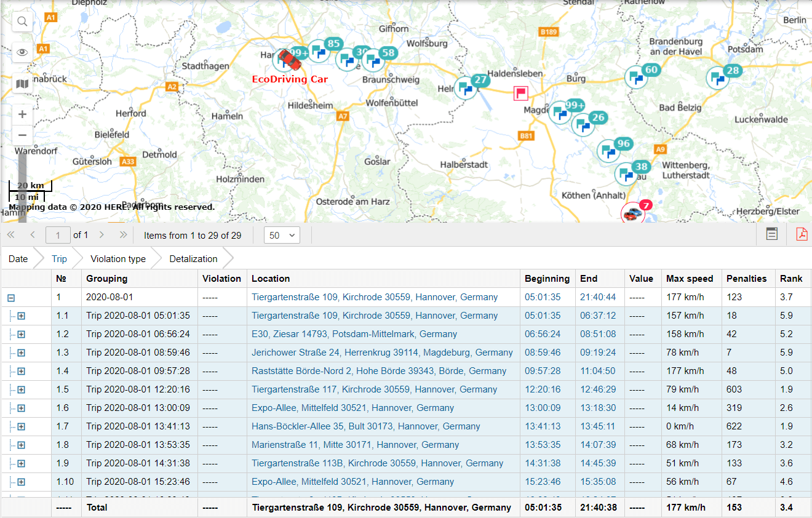Zoom out with the minus button
This screenshot has width=812, height=518.
click(22, 135)
